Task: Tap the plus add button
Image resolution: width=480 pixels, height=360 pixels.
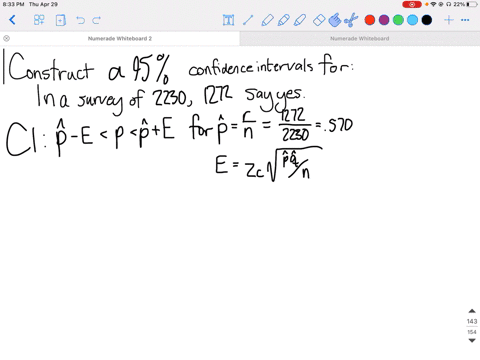Action: tap(449, 20)
